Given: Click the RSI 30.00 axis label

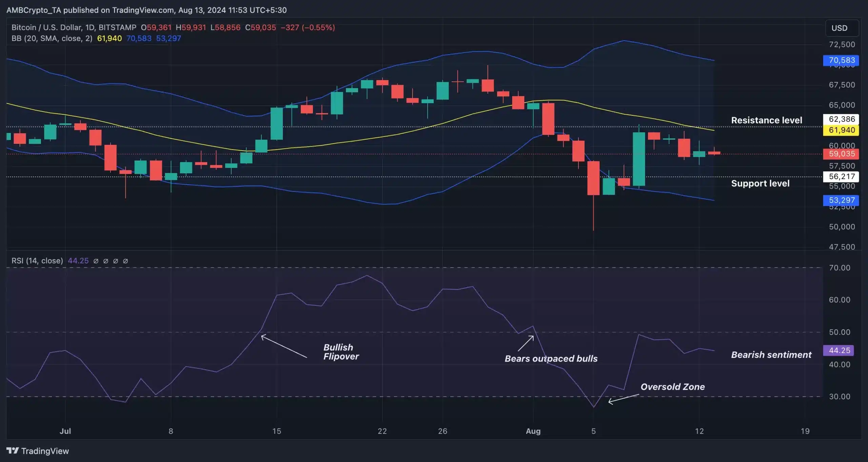Looking at the screenshot, I should click(x=840, y=397).
